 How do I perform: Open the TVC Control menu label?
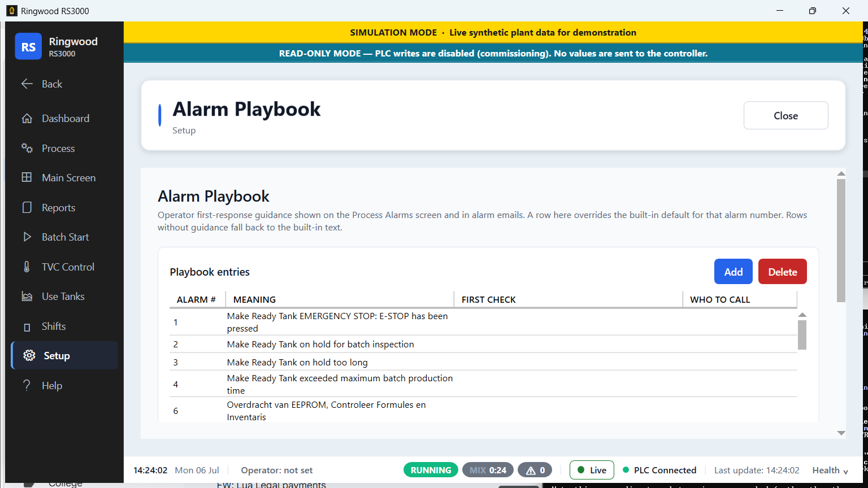pos(68,267)
